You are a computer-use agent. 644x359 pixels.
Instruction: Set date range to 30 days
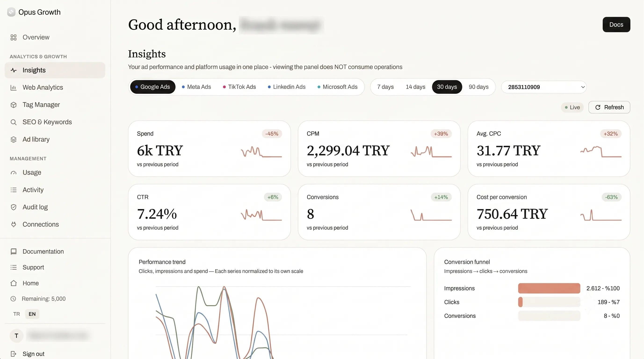447,87
